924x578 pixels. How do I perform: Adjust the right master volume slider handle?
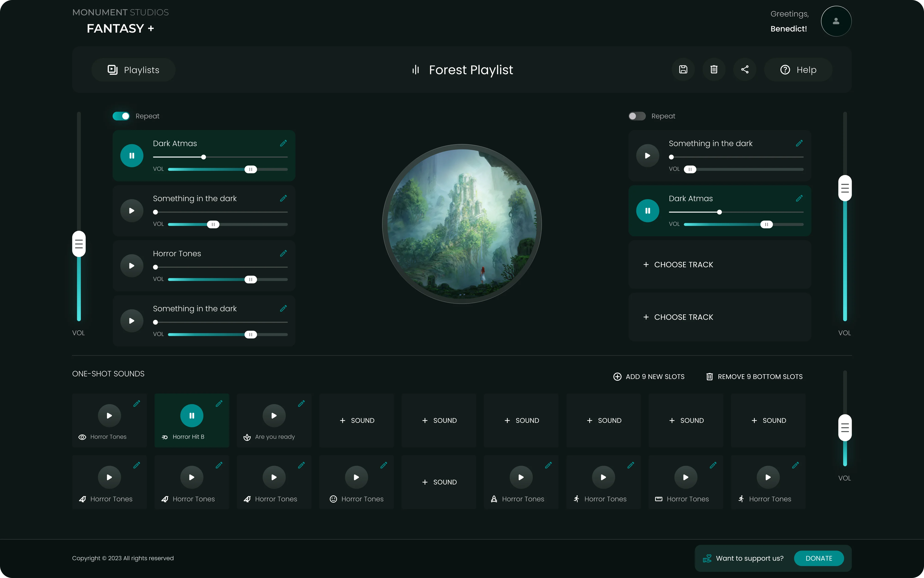point(845,188)
